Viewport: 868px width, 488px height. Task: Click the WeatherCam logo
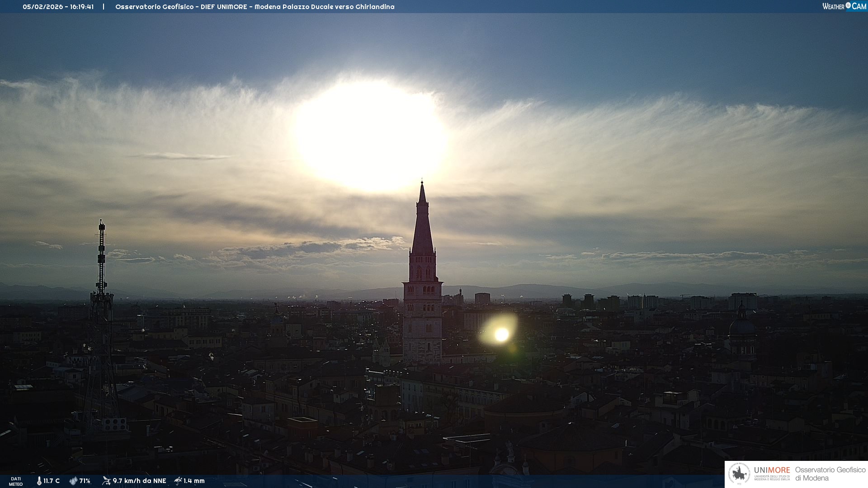[x=844, y=6]
